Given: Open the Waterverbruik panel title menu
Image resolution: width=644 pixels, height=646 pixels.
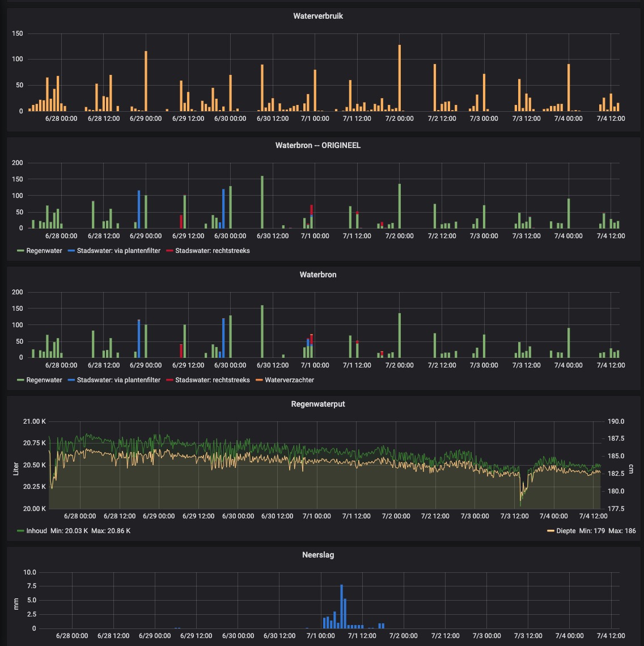Looking at the screenshot, I should click(317, 16).
